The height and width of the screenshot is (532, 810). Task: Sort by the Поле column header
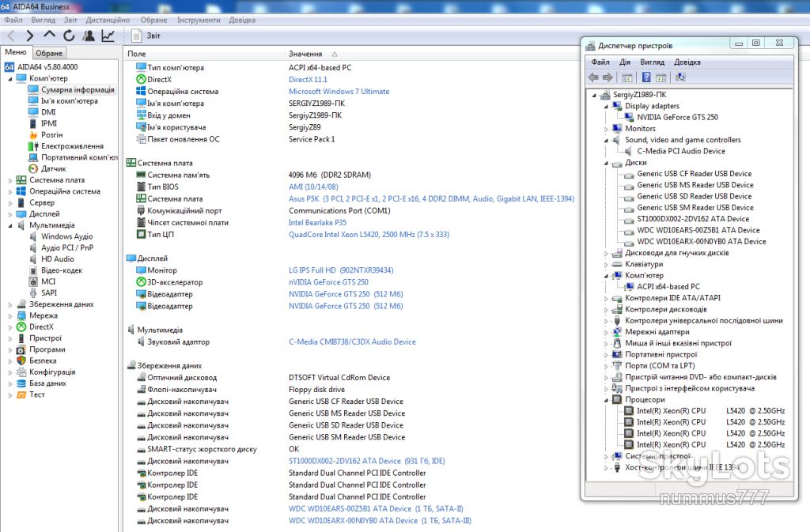[136, 54]
